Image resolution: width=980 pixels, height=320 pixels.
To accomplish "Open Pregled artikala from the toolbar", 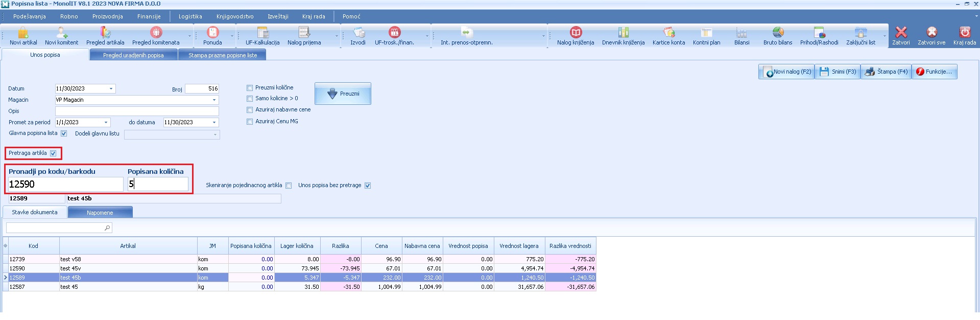I will point(105,36).
